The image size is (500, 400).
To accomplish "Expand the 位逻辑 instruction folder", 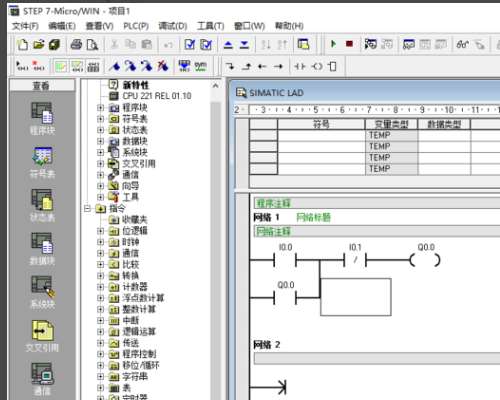I will (x=100, y=231).
